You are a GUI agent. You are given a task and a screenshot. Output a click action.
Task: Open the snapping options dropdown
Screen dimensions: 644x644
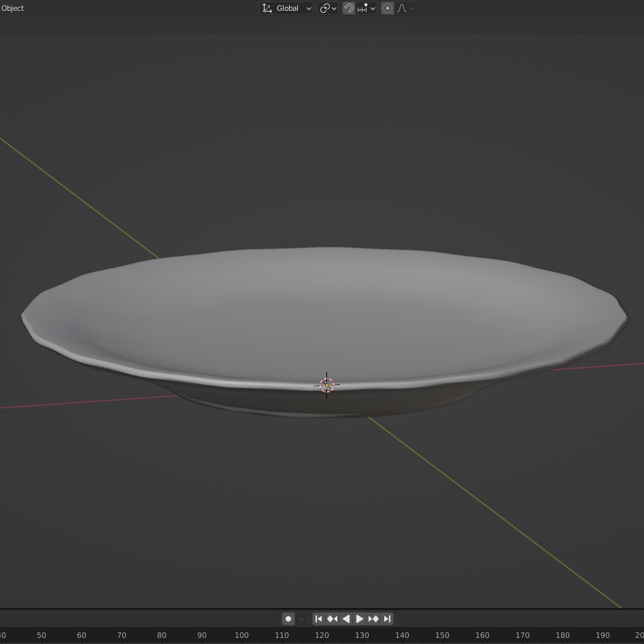click(367, 8)
